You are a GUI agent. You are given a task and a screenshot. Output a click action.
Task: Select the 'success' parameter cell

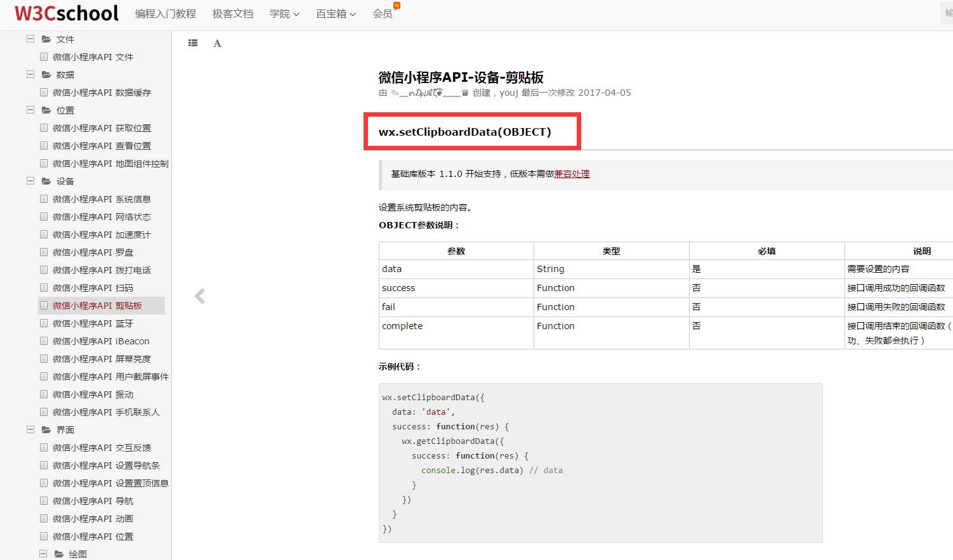(x=456, y=288)
